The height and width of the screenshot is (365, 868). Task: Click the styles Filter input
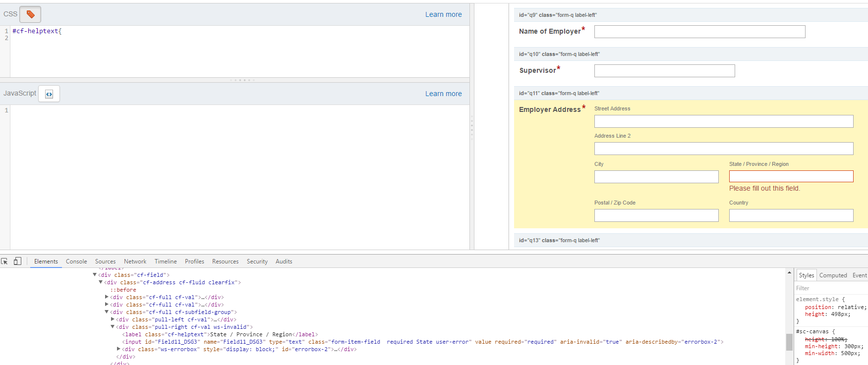(x=831, y=288)
